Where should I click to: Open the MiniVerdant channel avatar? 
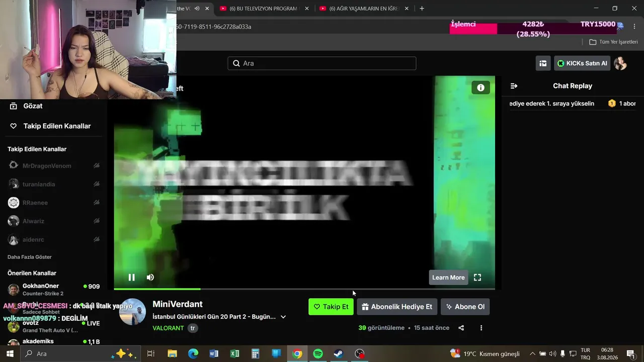pos(132,312)
